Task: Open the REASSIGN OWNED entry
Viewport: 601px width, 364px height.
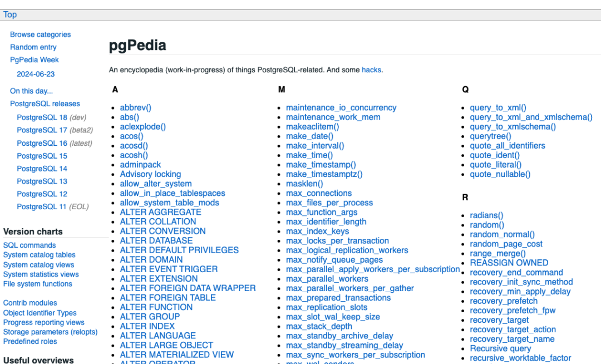Action: click(x=509, y=263)
